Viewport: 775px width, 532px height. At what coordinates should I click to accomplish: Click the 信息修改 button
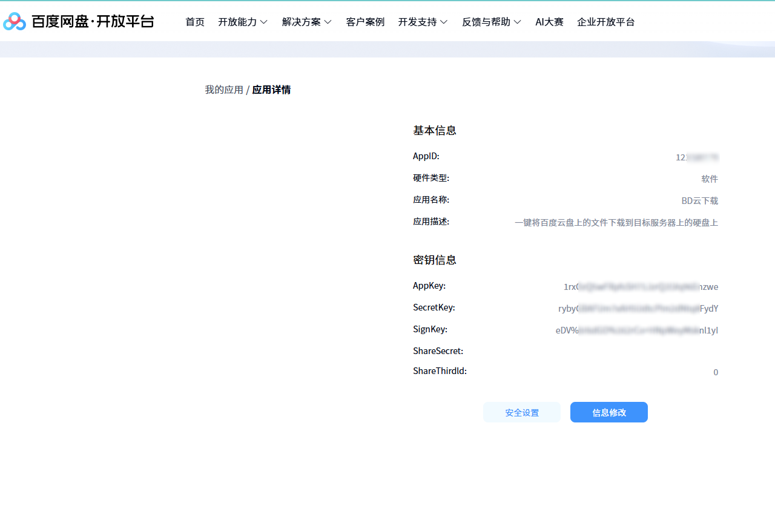(x=608, y=412)
